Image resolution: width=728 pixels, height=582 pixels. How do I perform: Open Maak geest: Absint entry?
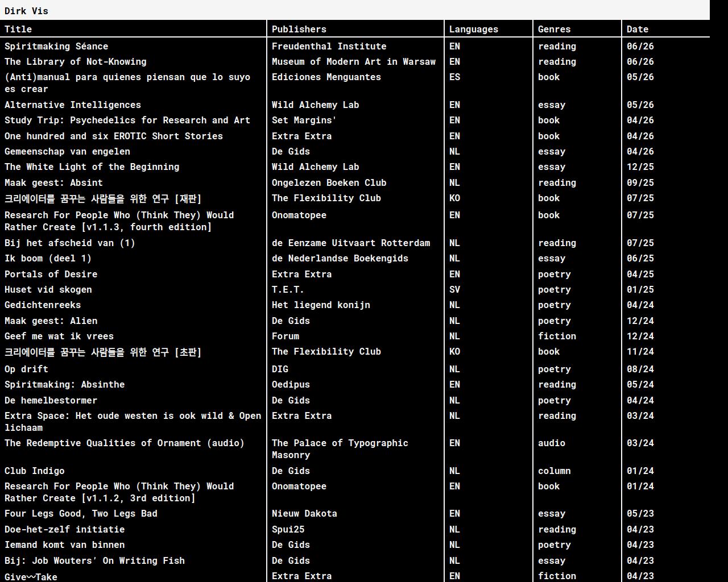click(53, 182)
